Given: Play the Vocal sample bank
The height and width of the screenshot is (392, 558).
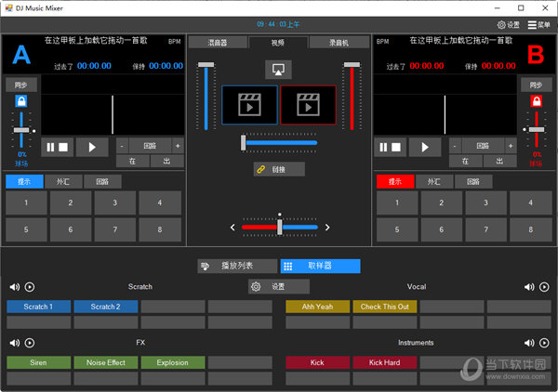Looking at the screenshot, I should click(x=544, y=287).
